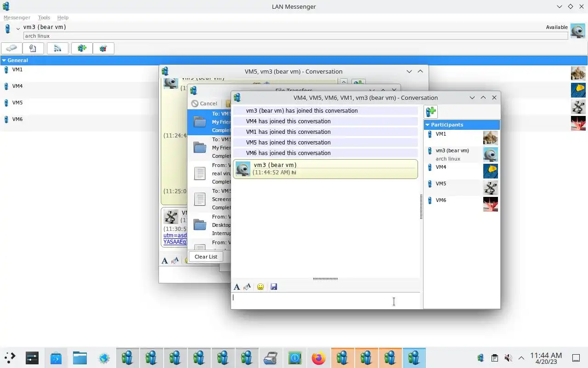Select vm3 (bear vm) in the Participants panel
This screenshot has width=588, height=368.
point(462,154)
